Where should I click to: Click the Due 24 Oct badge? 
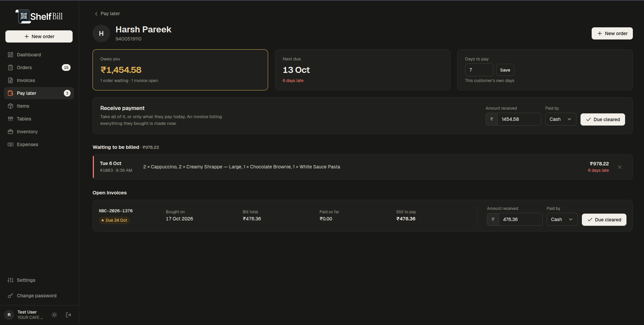tap(114, 220)
